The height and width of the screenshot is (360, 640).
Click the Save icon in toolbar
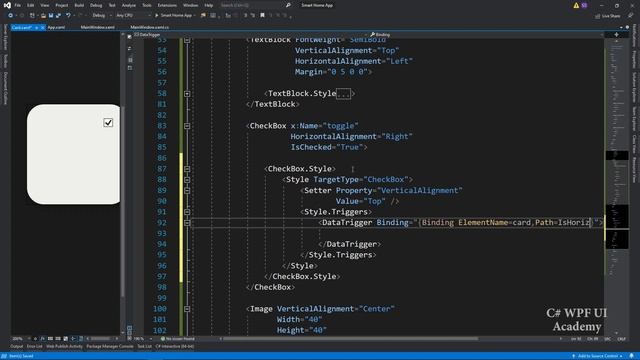(51, 16)
